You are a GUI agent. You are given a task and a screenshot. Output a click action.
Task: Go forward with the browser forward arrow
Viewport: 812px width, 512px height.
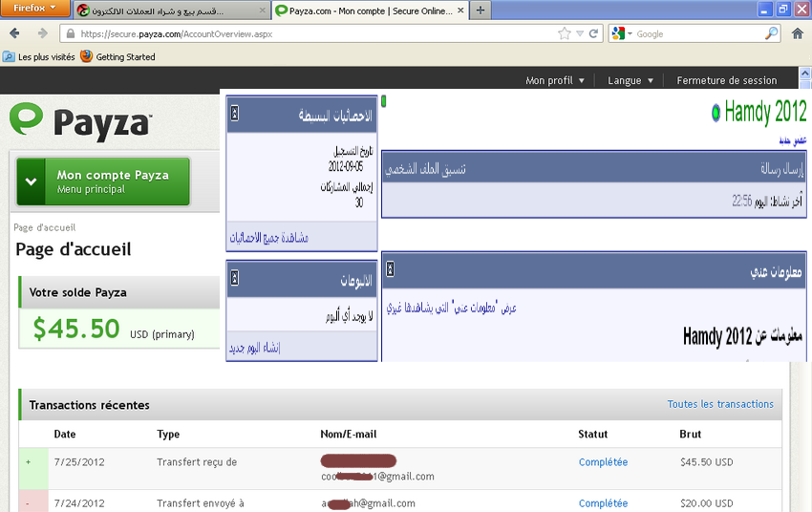[x=42, y=33]
